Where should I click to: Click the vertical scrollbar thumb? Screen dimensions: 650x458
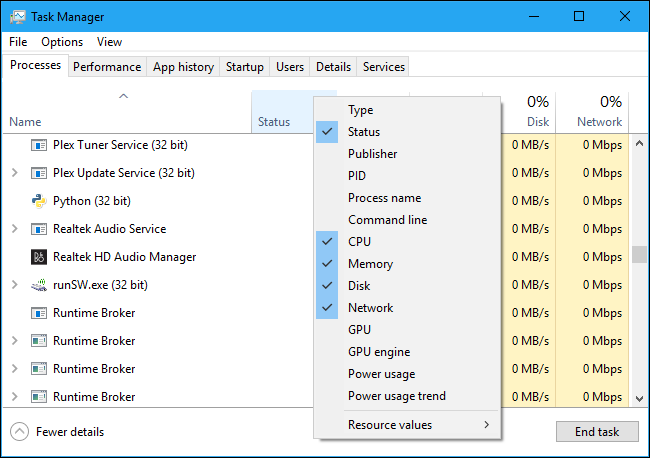[x=639, y=254]
